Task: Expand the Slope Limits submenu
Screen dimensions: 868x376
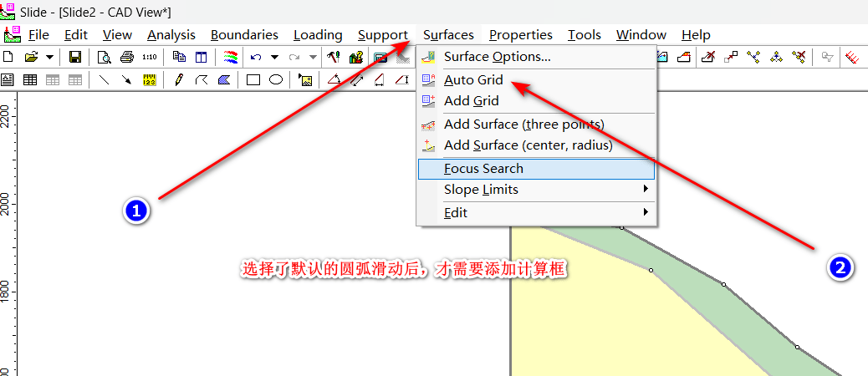Action: click(536, 190)
